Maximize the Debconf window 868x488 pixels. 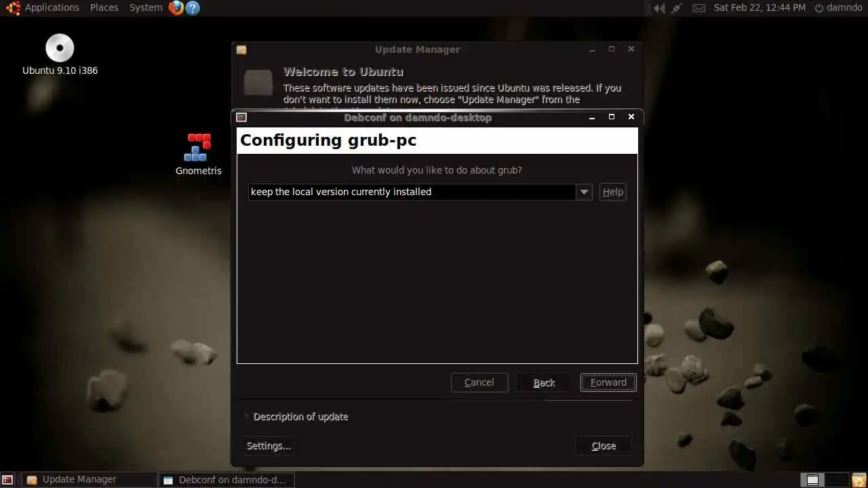(612, 117)
